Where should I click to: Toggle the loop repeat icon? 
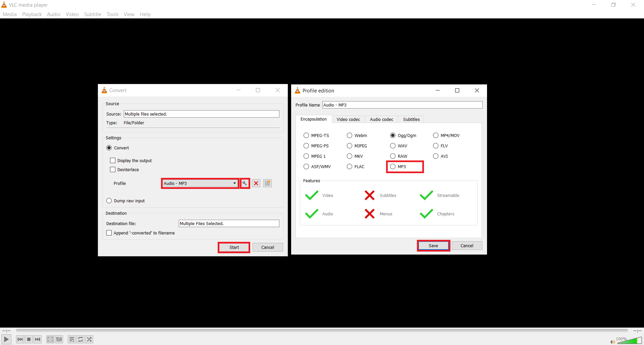coord(80,339)
